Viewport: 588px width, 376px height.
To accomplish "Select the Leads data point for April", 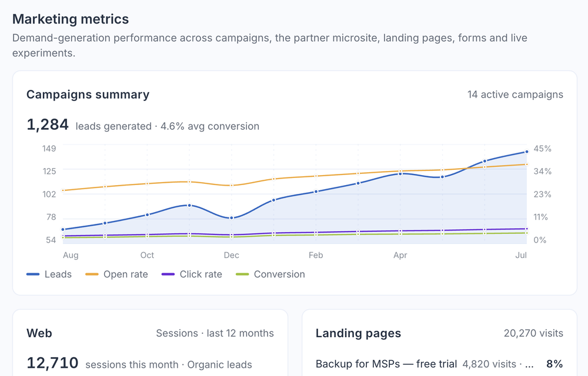I will click(400, 173).
